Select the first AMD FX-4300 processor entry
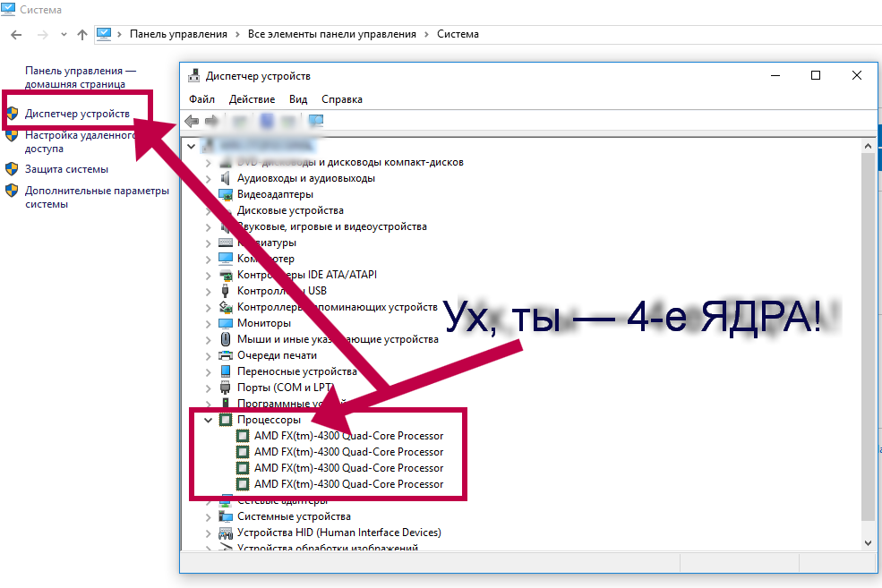The height and width of the screenshot is (588, 882). 348,436
